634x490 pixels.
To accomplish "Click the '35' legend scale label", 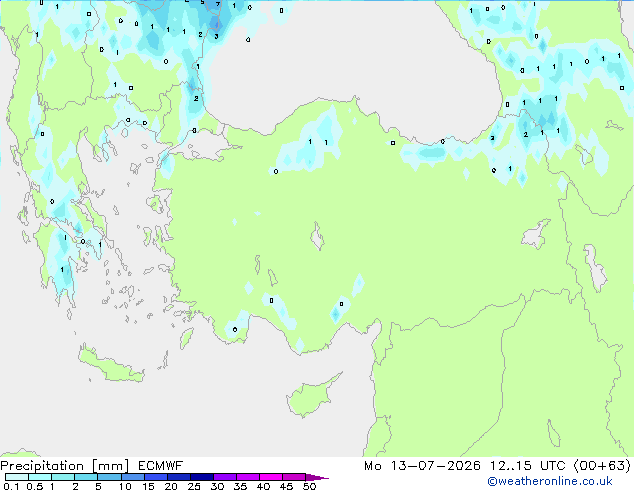I will tap(240, 486).
